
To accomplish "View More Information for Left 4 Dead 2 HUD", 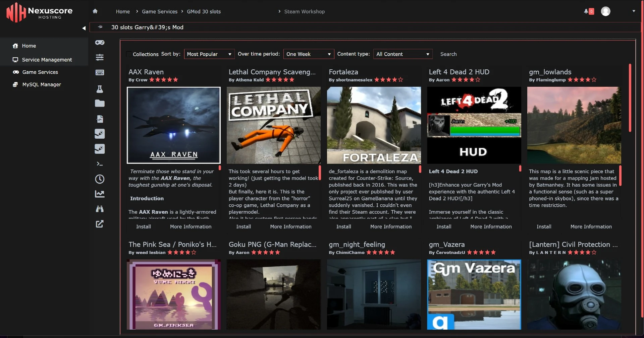I will (x=491, y=227).
